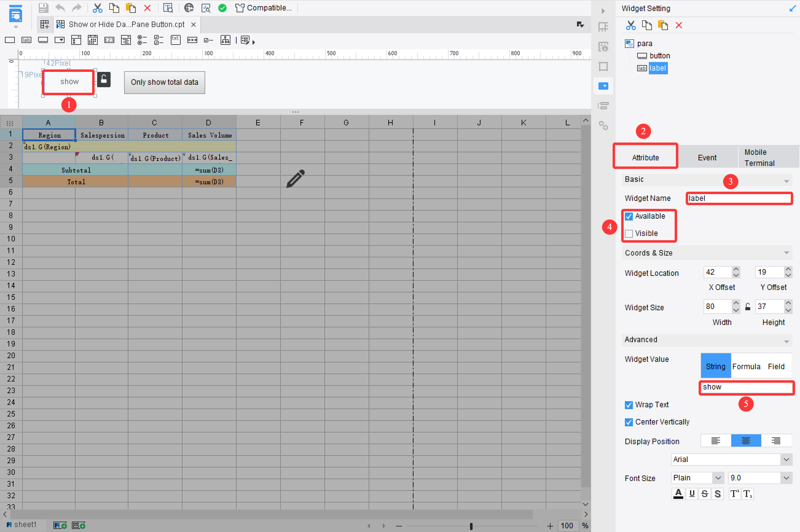Screen dimensions: 800x532
Task: Insert a password field widget
Action: (192, 40)
